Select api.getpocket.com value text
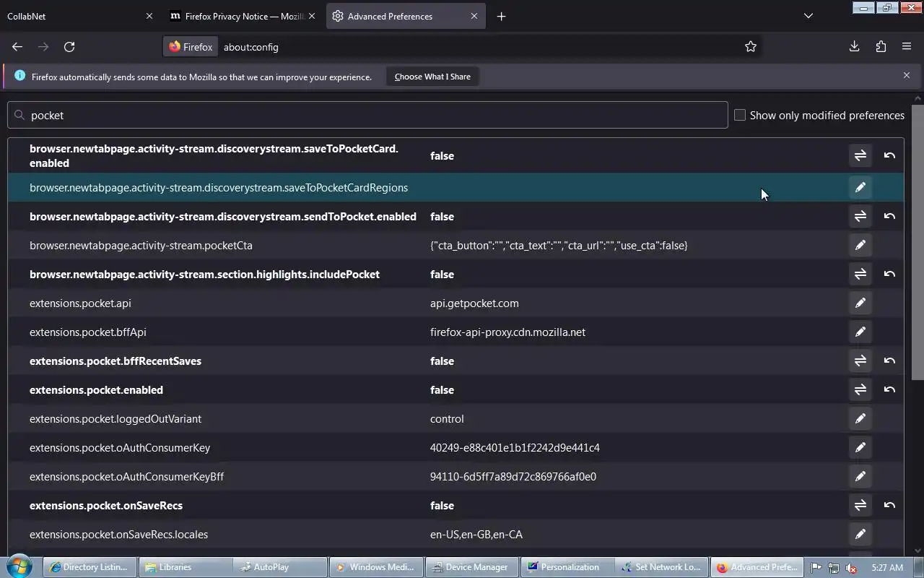924x578 pixels. pyautogui.click(x=474, y=303)
